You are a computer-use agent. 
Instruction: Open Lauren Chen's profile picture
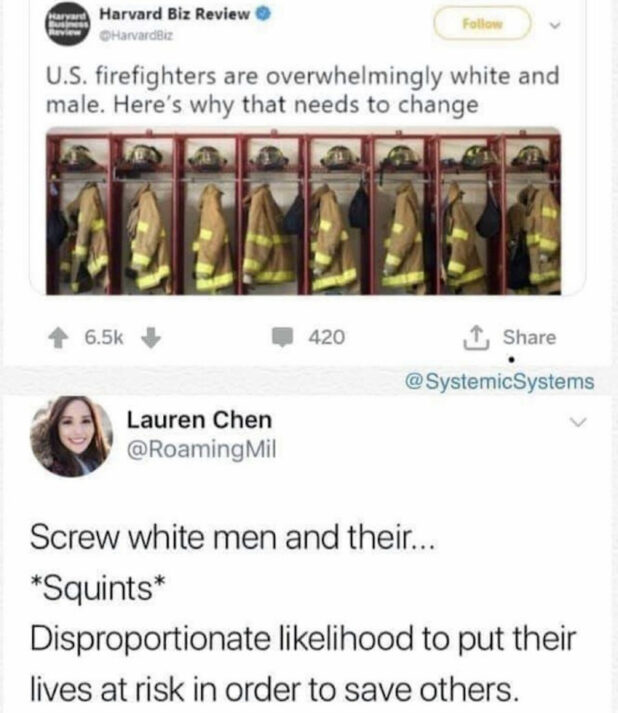click(71, 436)
